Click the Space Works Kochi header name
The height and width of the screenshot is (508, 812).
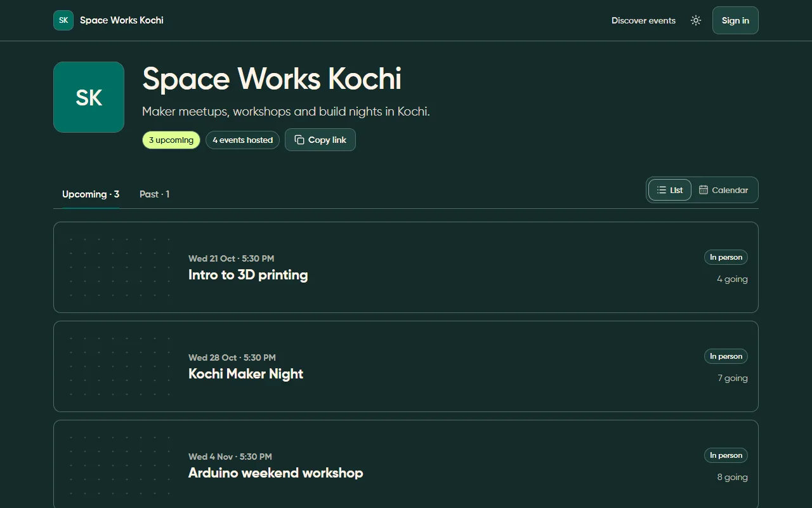point(122,20)
